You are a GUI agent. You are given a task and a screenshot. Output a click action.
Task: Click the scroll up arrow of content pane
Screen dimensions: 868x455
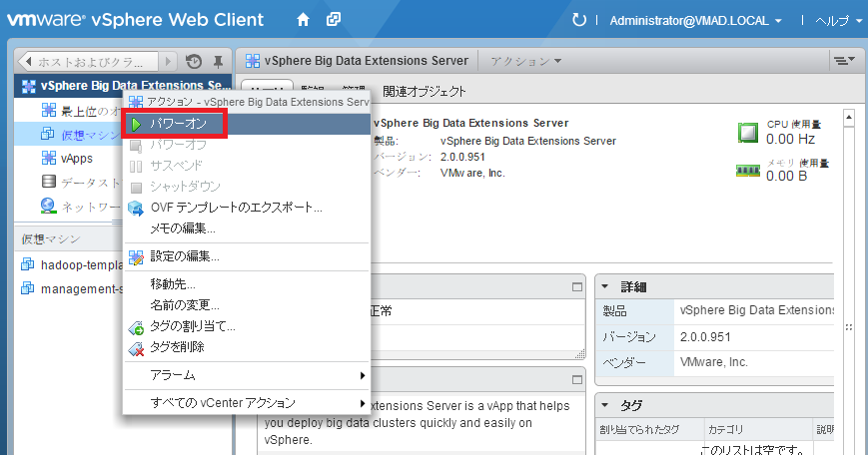(x=849, y=118)
